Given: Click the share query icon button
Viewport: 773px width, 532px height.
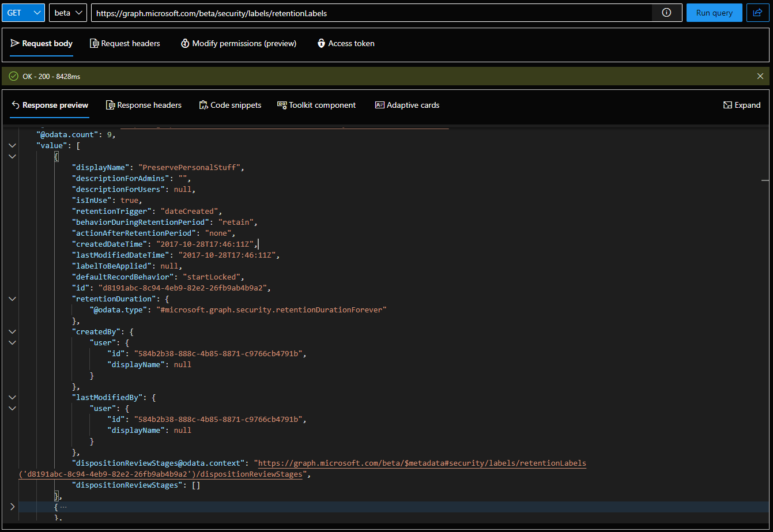Looking at the screenshot, I should [757, 13].
